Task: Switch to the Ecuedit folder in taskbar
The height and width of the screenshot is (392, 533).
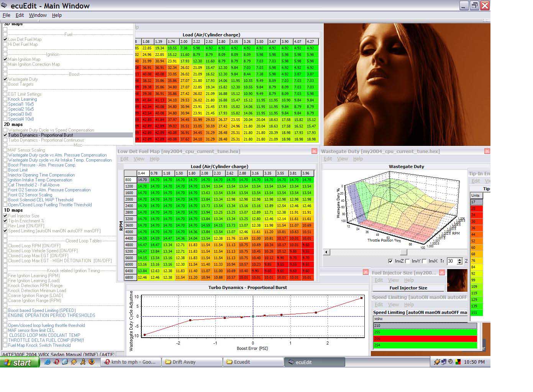Action: (x=253, y=362)
